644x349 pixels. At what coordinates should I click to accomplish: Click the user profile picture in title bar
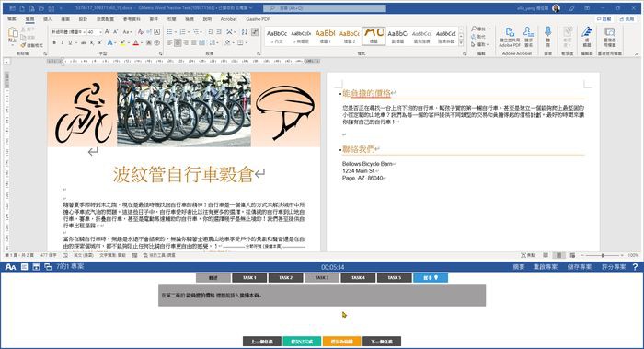[x=556, y=7]
